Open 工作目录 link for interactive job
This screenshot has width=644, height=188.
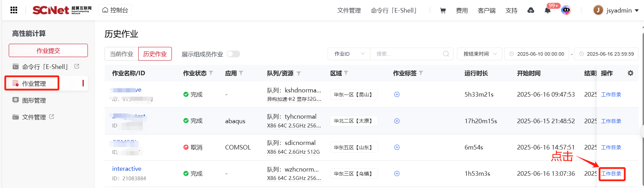pos(611,174)
